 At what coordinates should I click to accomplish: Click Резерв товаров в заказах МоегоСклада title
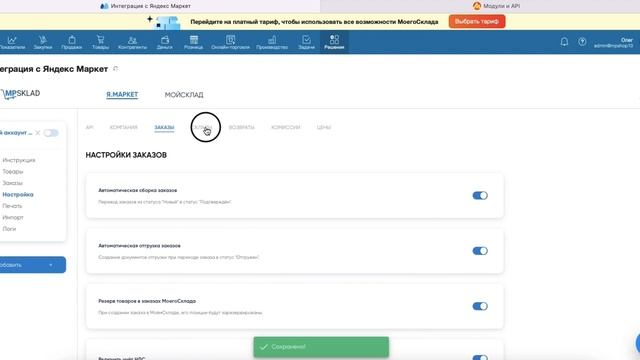coord(147,301)
